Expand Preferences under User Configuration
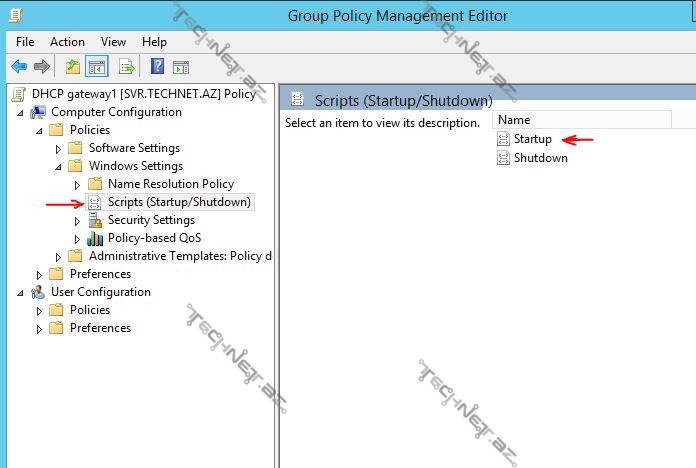This screenshot has width=696, height=468. click(40, 328)
